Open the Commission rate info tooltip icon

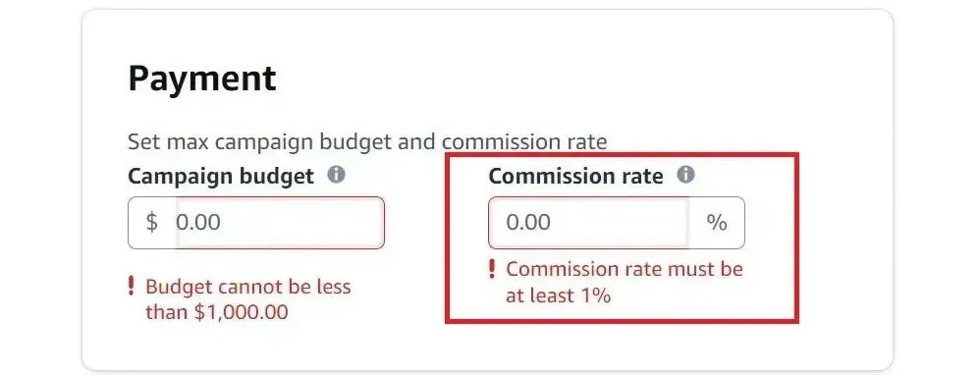pos(685,175)
